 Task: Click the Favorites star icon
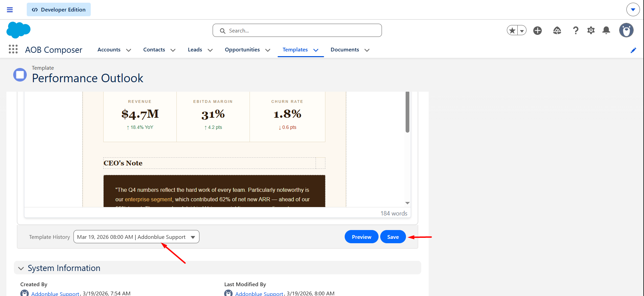click(512, 30)
